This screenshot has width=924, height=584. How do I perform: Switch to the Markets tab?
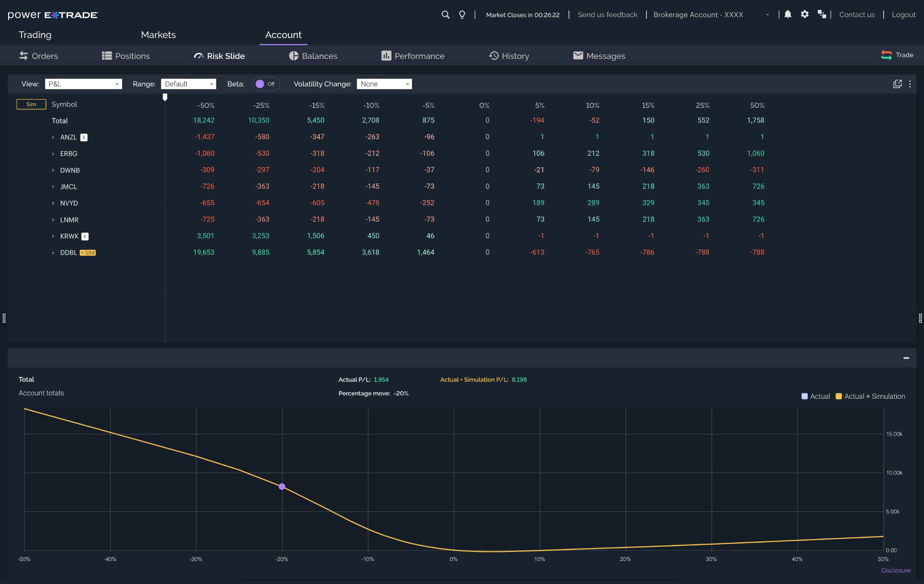[x=158, y=35]
